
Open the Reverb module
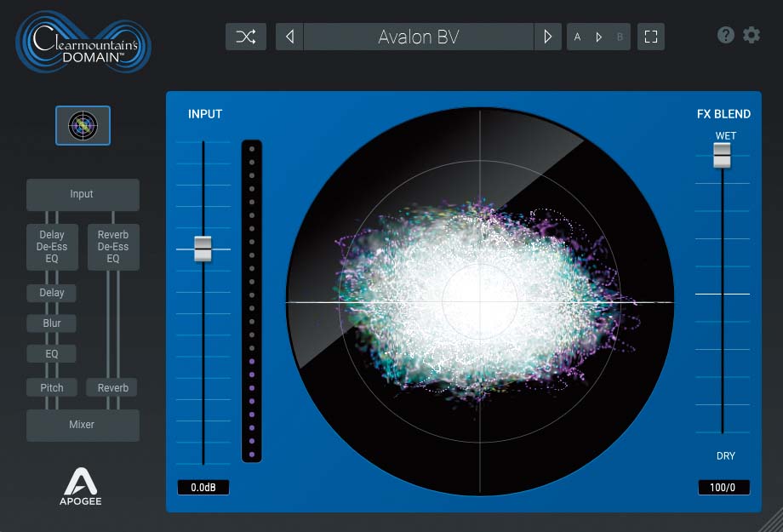[112, 387]
